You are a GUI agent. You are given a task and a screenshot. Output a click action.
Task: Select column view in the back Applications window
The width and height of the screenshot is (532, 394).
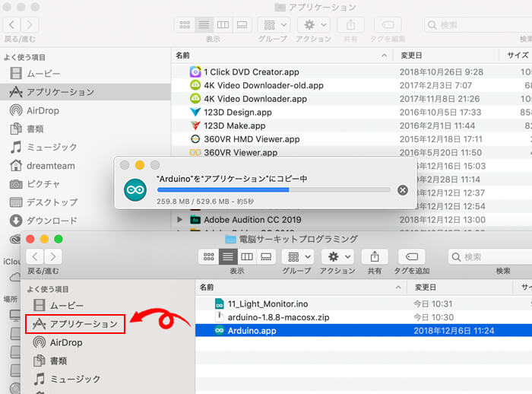223,24
